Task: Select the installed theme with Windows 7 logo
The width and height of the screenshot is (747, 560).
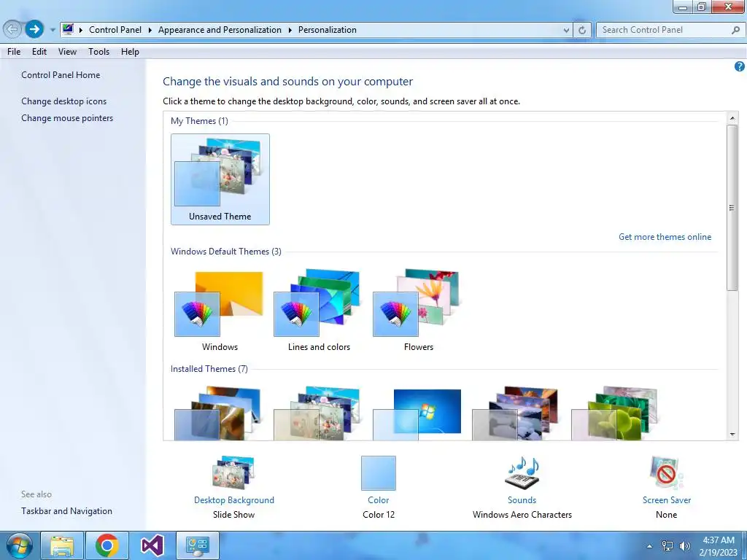Action: tap(417, 413)
